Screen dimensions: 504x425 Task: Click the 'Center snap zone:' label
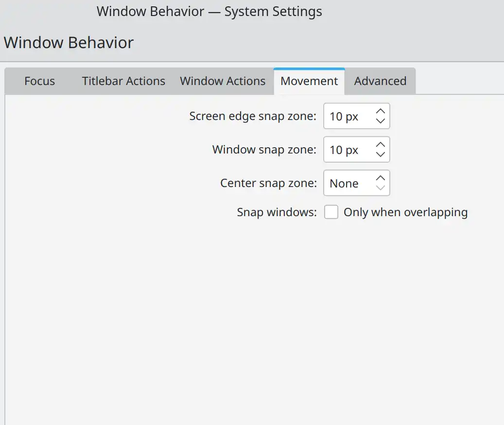point(268,183)
